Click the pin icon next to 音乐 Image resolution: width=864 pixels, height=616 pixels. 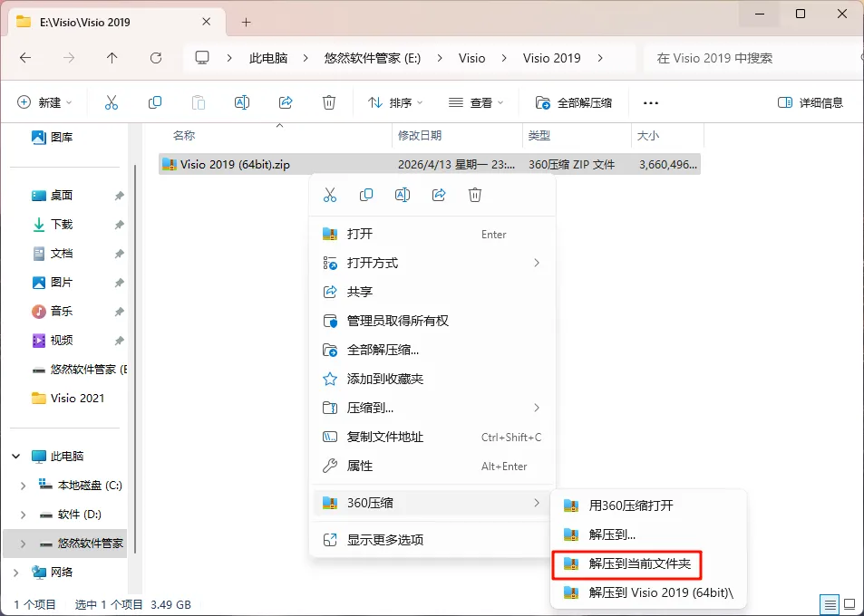pyautogui.click(x=119, y=312)
